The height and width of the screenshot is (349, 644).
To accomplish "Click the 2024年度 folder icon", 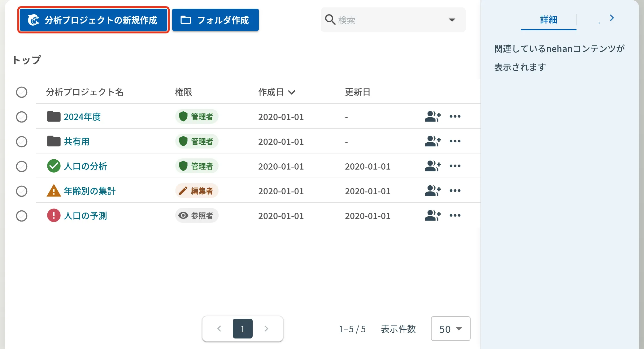I will [54, 117].
